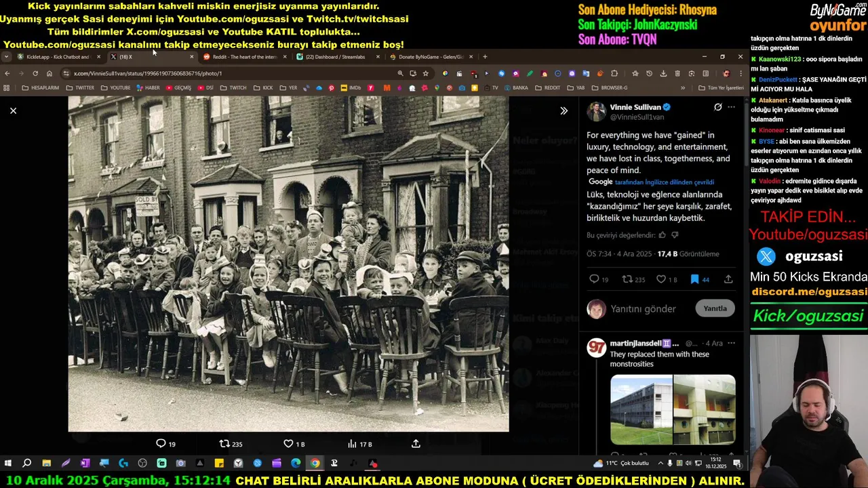868x488 pixels.
Task: Open the three-dot menu on Vinnie Sullivan's tweet
Action: click(x=731, y=107)
